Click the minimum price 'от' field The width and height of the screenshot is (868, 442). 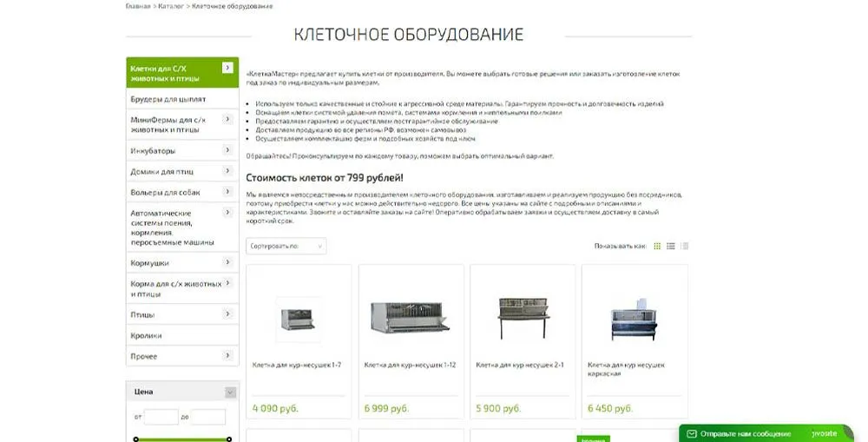pos(161,417)
